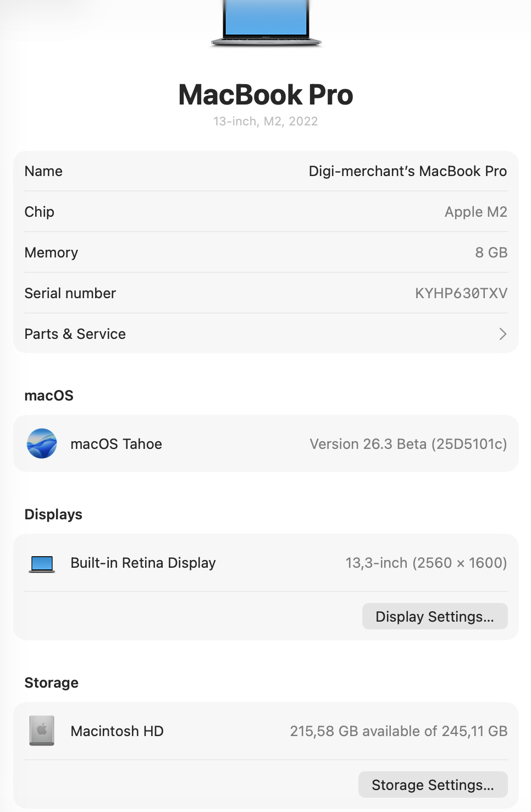Click the Macintosh HD label
Viewport: 531px width, 812px height.
(117, 731)
